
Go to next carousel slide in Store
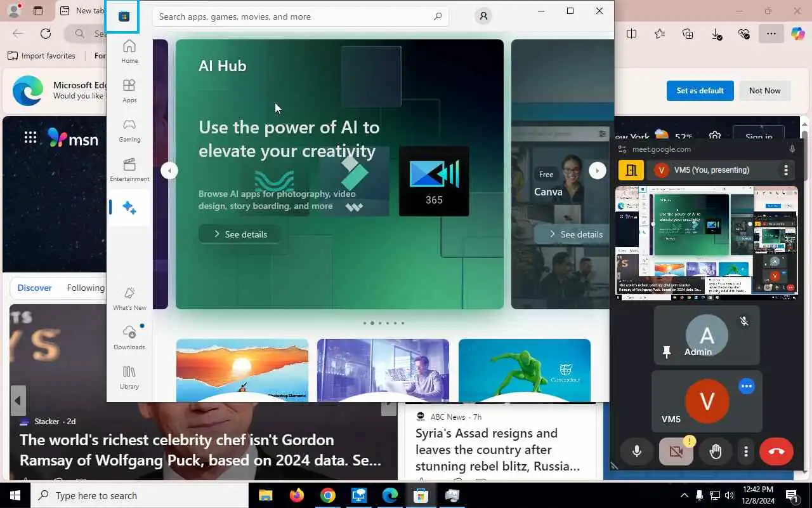tap(597, 170)
